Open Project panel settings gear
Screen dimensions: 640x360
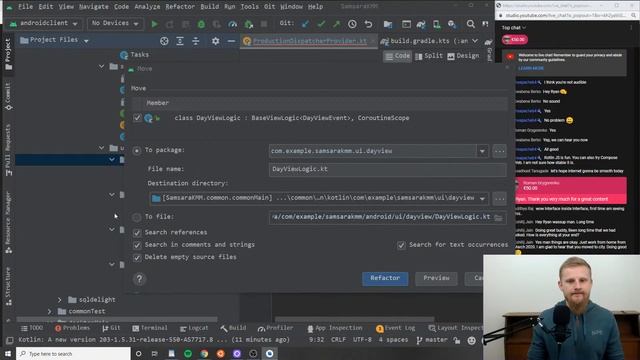(216, 41)
